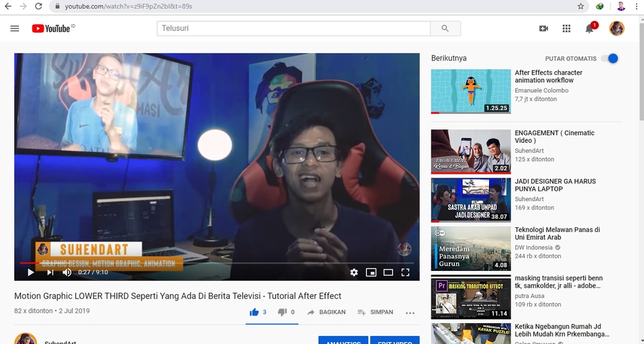This screenshot has width=644, height=344.
Task: Click the search magnifier button
Action: [x=445, y=28]
